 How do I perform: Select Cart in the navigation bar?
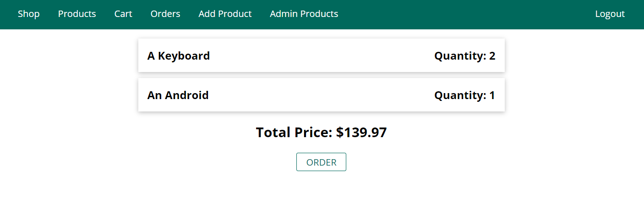click(123, 14)
